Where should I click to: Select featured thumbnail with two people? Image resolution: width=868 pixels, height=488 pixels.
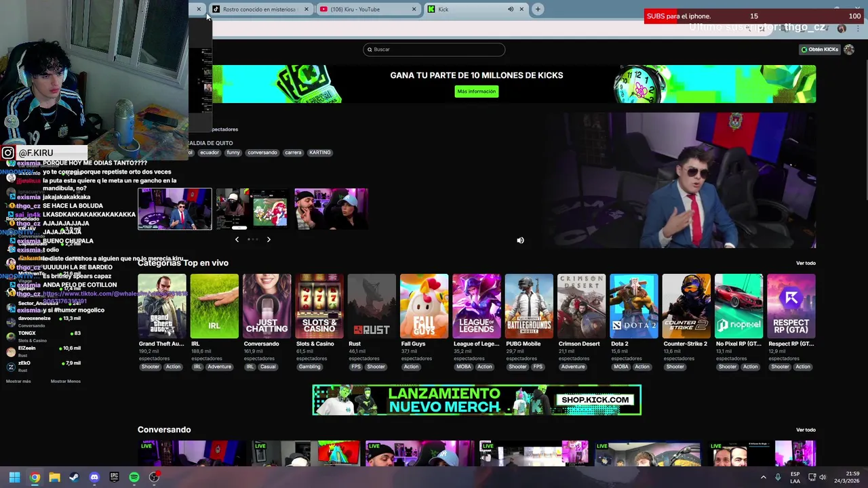[x=331, y=209]
